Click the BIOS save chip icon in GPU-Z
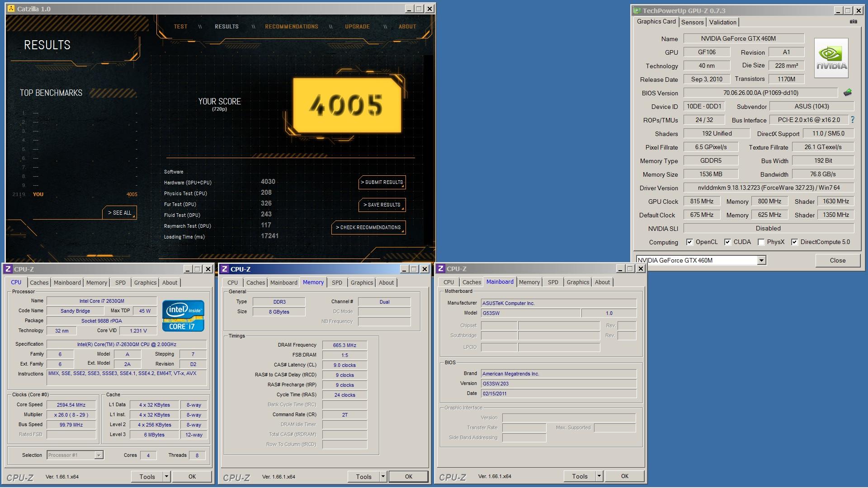868x488 pixels. pyautogui.click(x=848, y=93)
